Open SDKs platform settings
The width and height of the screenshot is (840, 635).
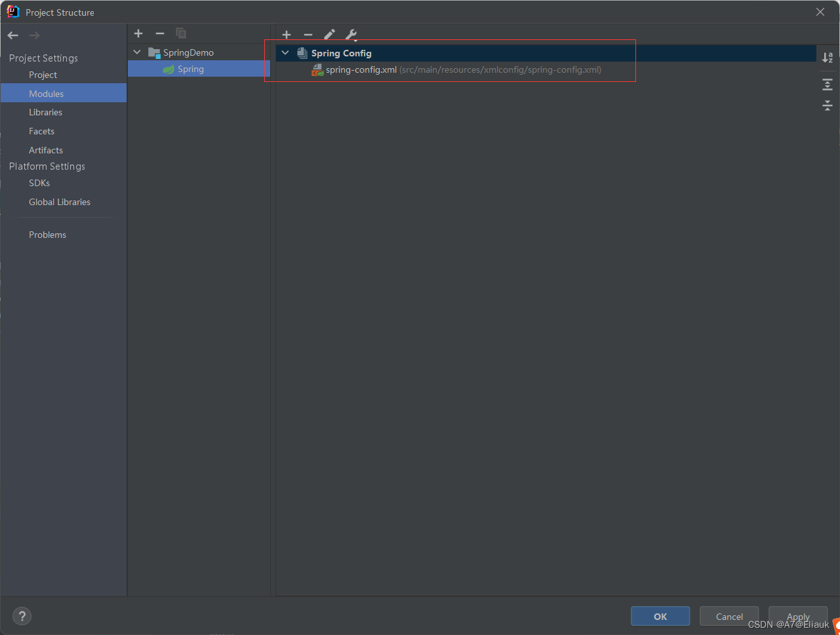point(64,183)
